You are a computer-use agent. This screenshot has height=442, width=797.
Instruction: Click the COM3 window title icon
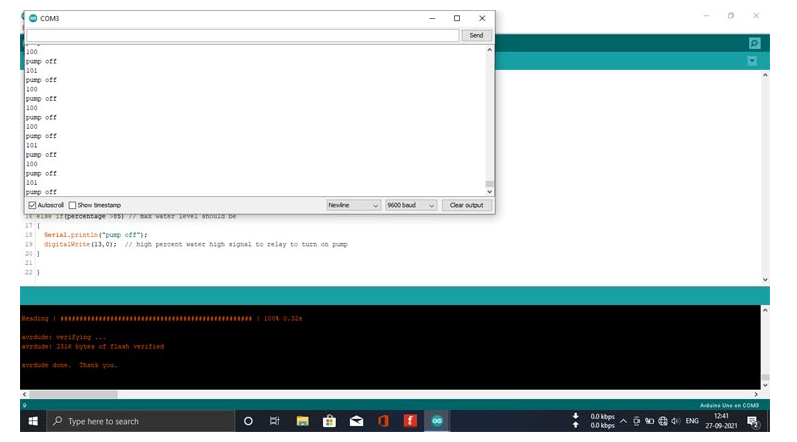click(x=33, y=18)
